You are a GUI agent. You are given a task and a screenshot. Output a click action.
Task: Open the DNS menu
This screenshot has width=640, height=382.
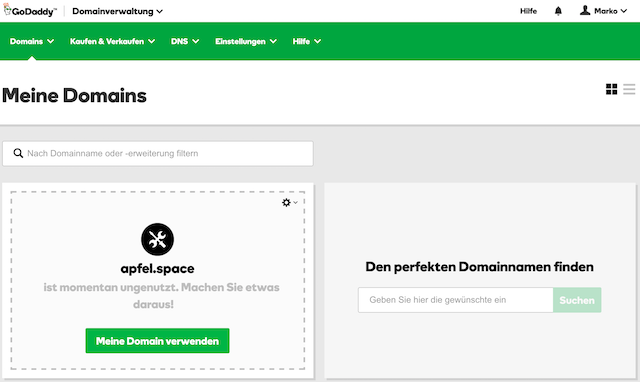(185, 41)
